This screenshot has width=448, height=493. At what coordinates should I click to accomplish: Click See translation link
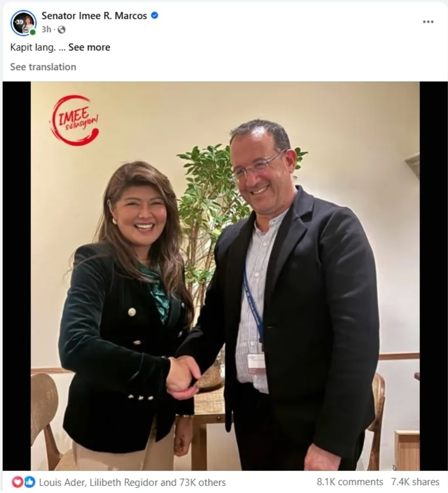pos(43,67)
